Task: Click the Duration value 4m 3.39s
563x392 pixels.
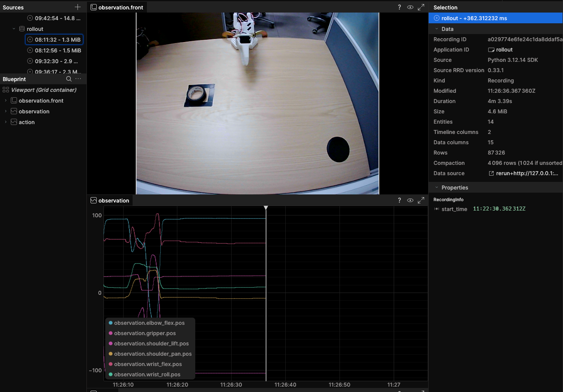Action: 500,101
